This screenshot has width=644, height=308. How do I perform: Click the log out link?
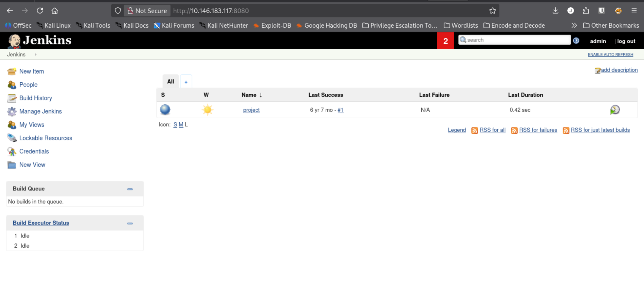[x=626, y=41]
